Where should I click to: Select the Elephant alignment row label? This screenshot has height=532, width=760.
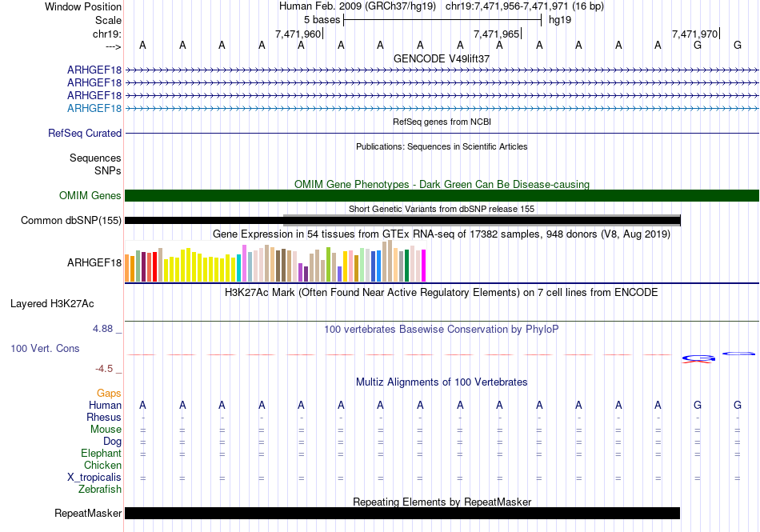point(101,453)
